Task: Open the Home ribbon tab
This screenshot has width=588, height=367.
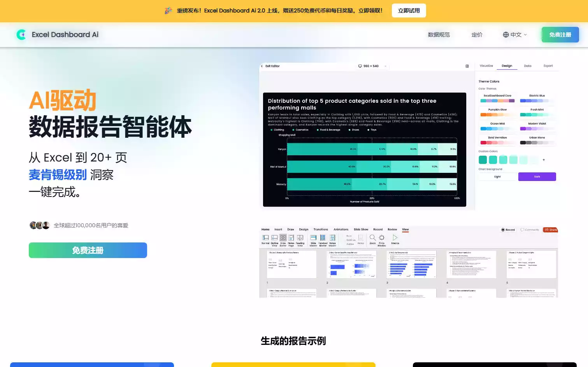Action: [265, 230]
